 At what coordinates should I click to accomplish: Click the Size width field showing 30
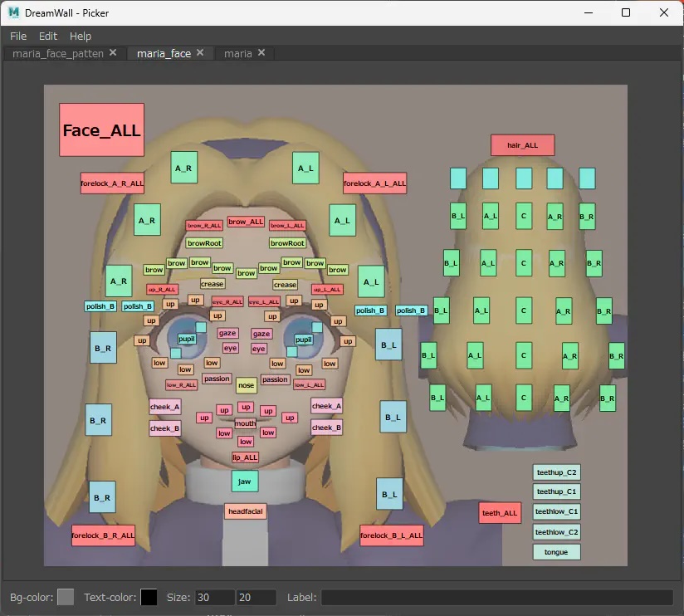[x=214, y=597]
